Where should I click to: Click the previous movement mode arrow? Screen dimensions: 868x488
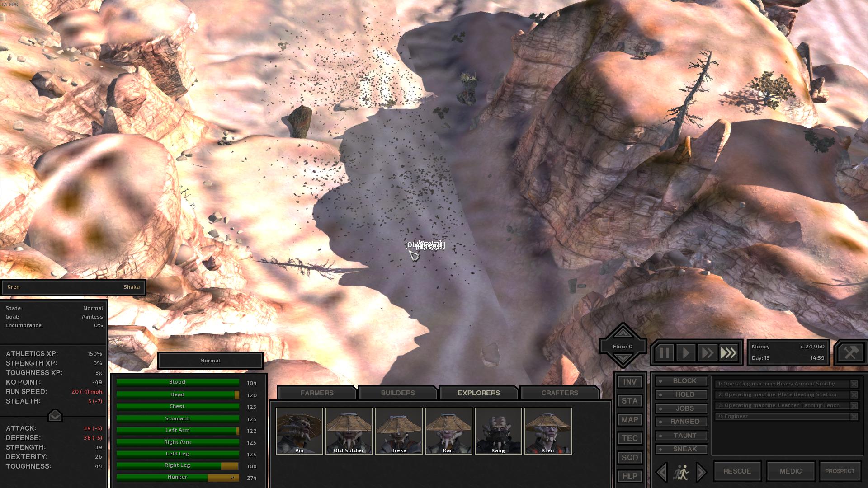pos(661,472)
